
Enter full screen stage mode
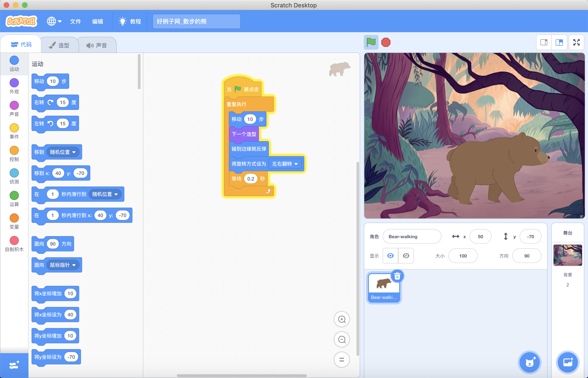[x=576, y=43]
